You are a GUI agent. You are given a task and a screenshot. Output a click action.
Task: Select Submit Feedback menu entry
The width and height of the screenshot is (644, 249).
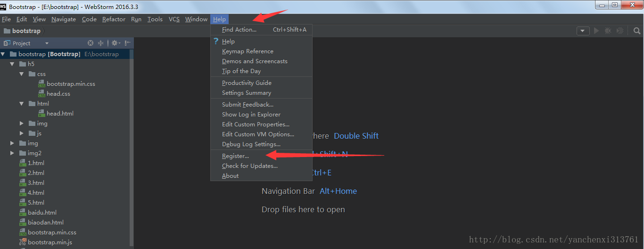[x=261, y=105]
